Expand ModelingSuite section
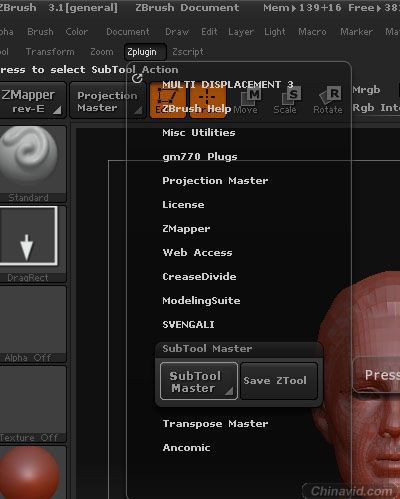Screen dimensions: 400x499 tap(201, 301)
